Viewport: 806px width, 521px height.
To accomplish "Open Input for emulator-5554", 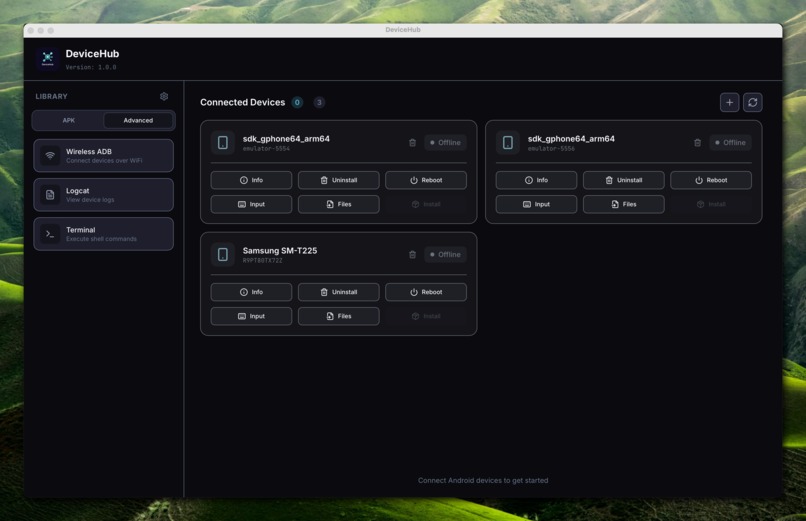I will [251, 204].
